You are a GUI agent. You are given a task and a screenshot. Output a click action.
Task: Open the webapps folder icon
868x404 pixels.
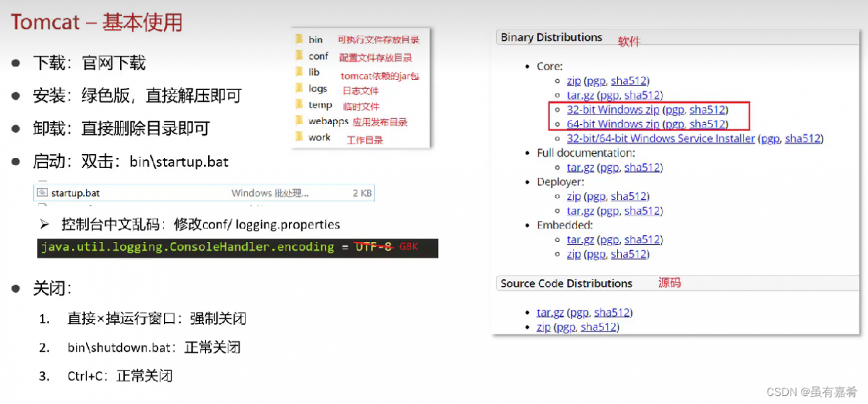299,121
